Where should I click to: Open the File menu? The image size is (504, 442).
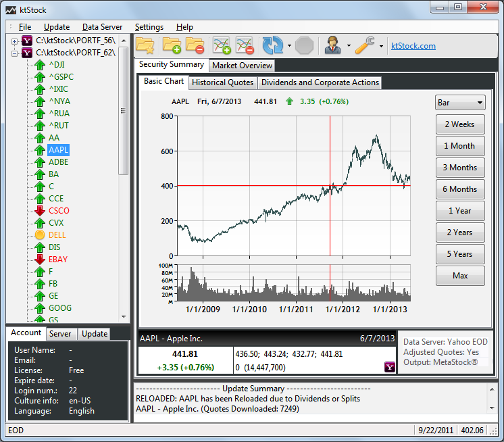pyautogui.click(x=25, y=27)
